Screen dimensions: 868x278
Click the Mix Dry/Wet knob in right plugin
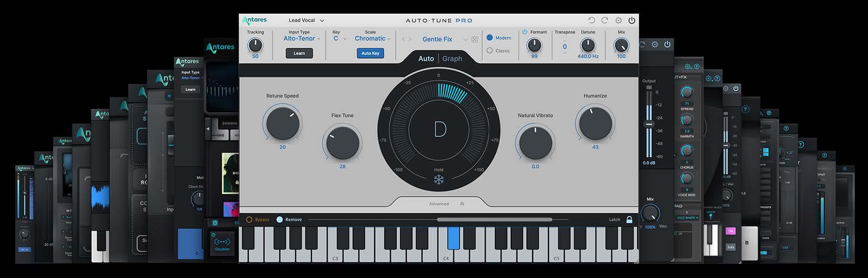[x=651, y=213]
